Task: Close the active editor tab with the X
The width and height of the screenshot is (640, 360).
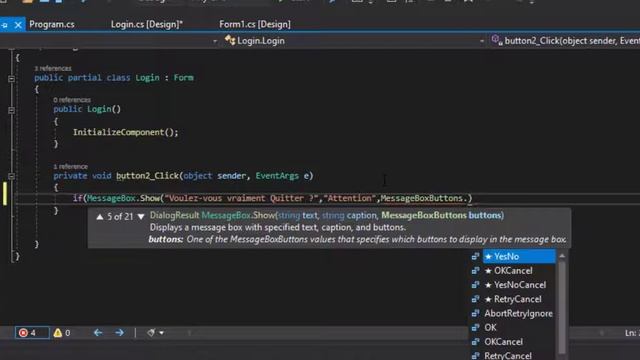Action: click(18, 25)
